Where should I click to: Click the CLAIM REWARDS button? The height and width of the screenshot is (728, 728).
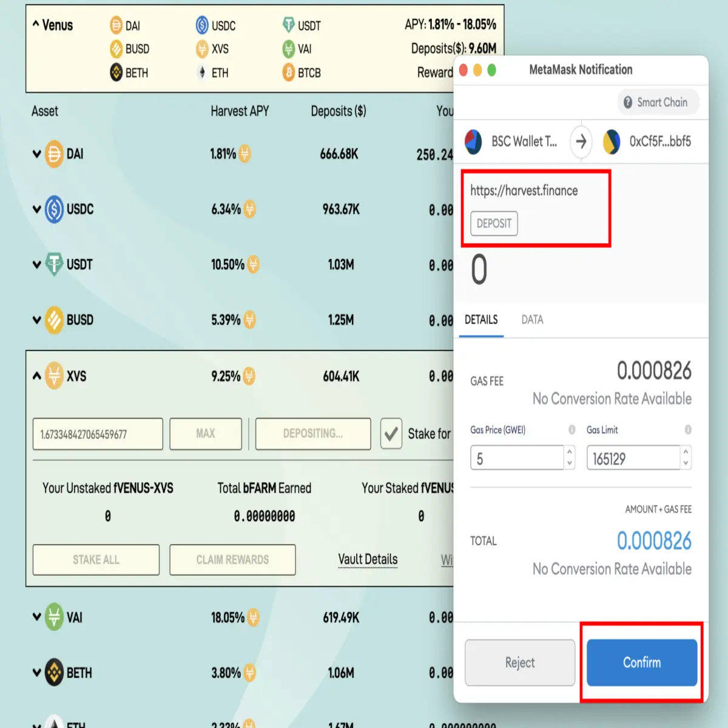click(232, 559)
